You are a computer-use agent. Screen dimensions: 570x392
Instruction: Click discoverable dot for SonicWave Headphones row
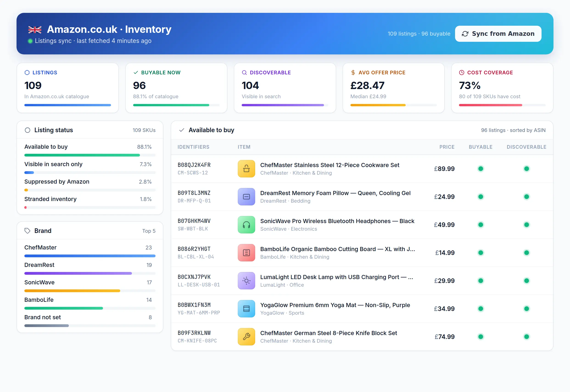tap(526, 225)
